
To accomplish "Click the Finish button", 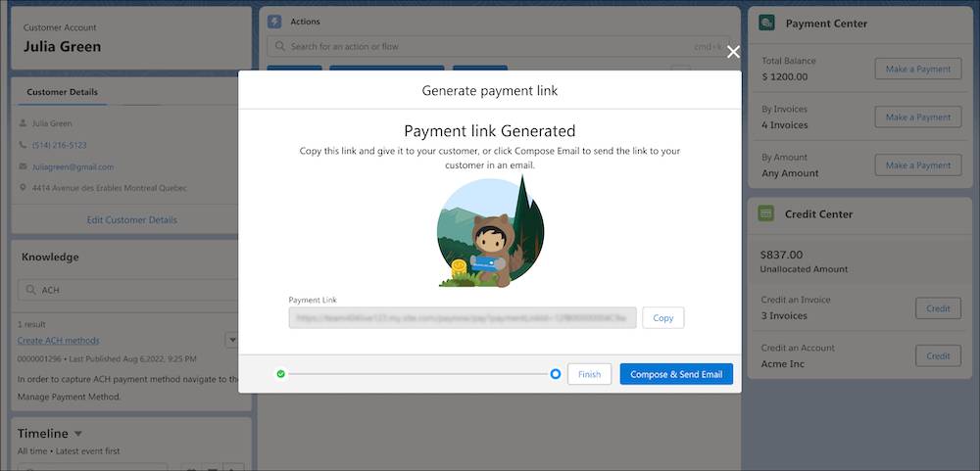I will click(589, 374).
